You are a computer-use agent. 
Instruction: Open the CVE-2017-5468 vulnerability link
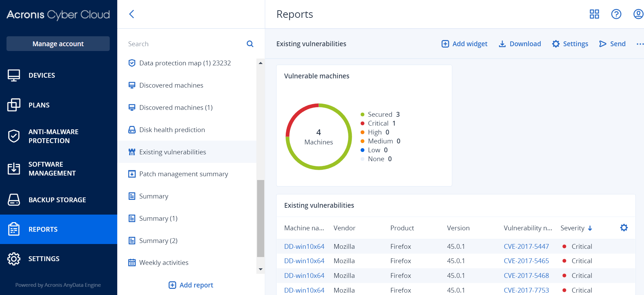526,275
